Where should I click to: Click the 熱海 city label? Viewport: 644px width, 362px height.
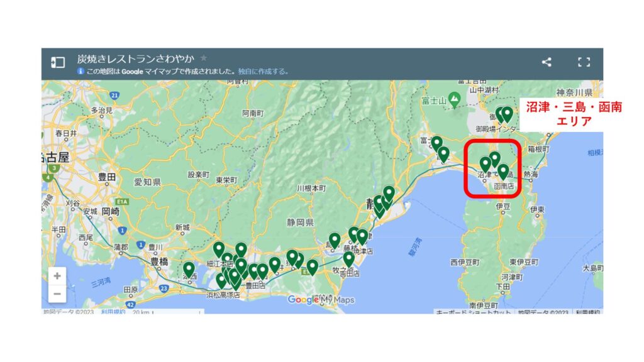click(x=531, y=175)
